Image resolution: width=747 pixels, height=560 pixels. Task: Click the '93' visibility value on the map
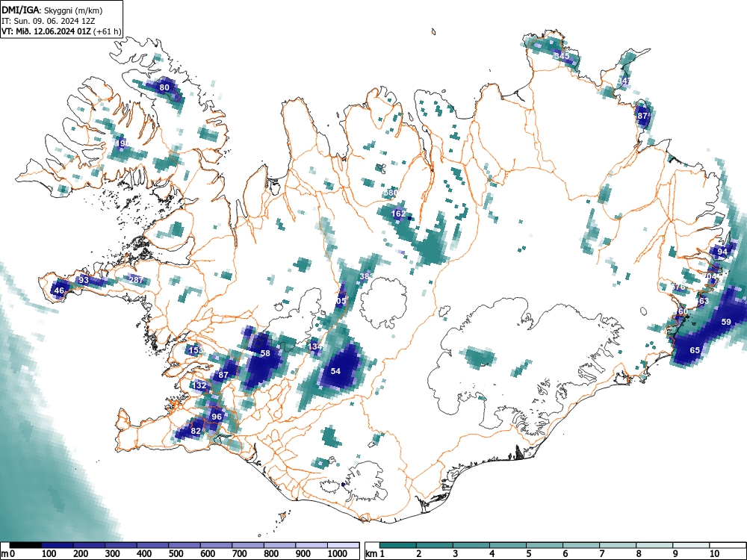click(84, 280)
